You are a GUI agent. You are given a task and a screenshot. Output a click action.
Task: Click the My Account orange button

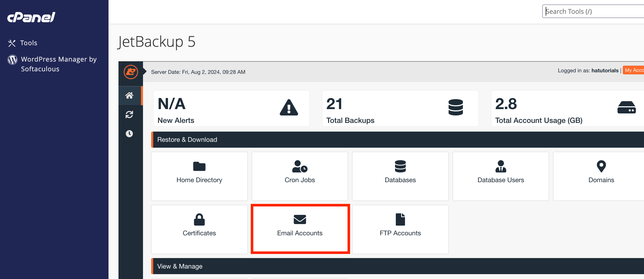click(x=634, y=70)
